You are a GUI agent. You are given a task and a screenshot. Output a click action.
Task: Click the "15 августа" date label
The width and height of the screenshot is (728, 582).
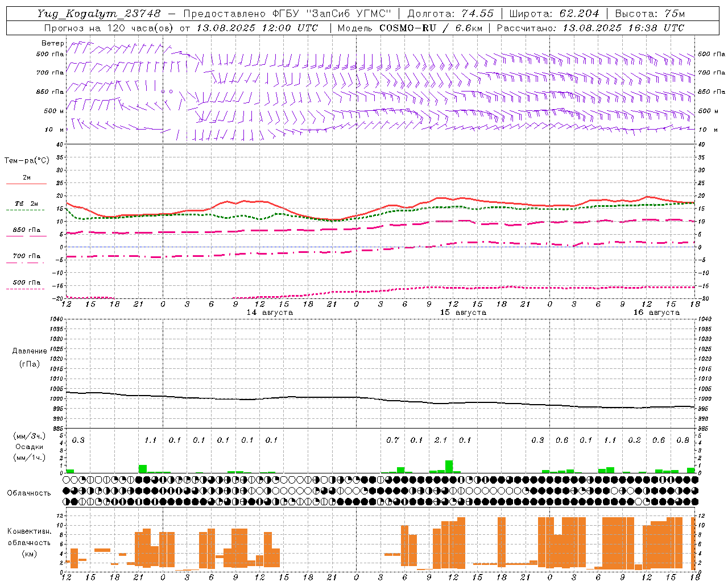[463, 313]
